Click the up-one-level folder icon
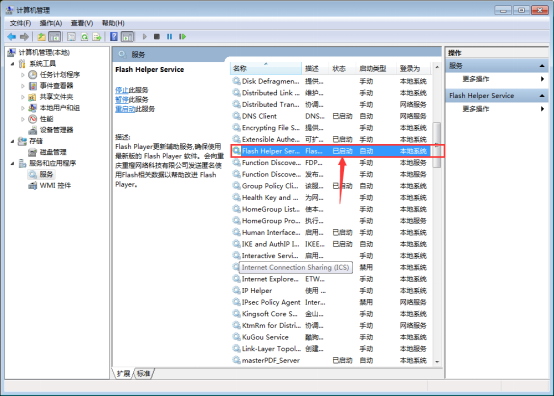This screenshot has width=554, height=396. click(42, 37)
